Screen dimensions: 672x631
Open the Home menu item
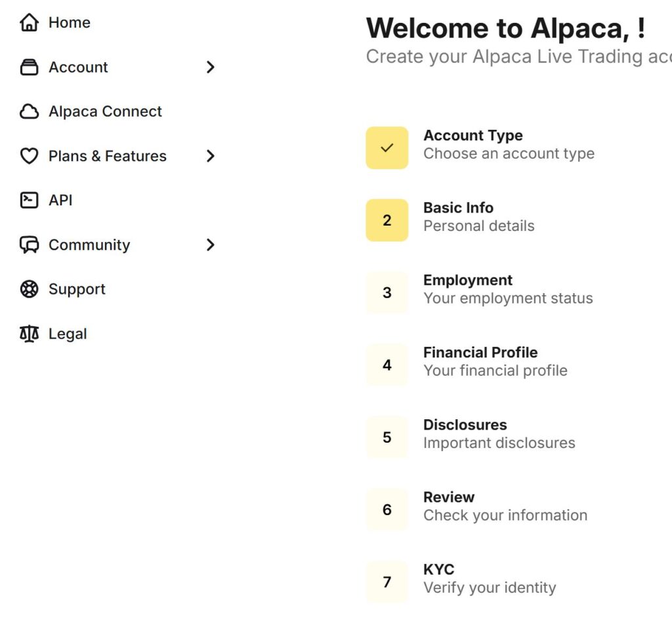[70, 23]
